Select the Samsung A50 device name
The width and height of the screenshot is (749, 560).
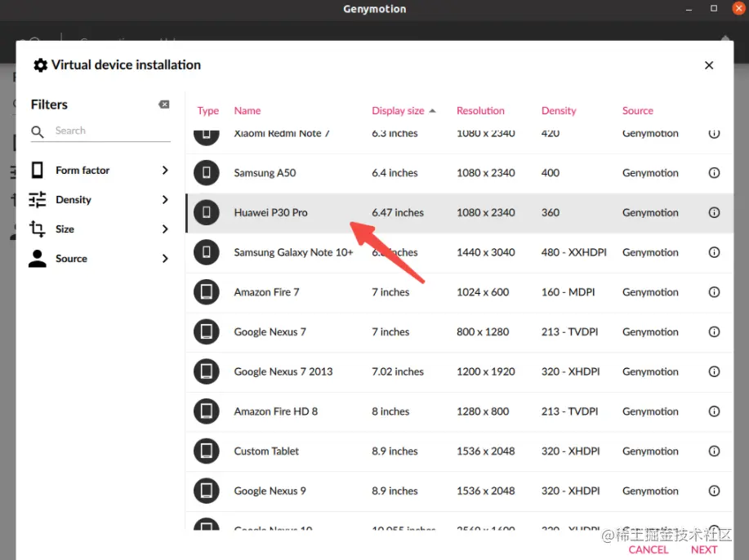(x=265, y=173)
